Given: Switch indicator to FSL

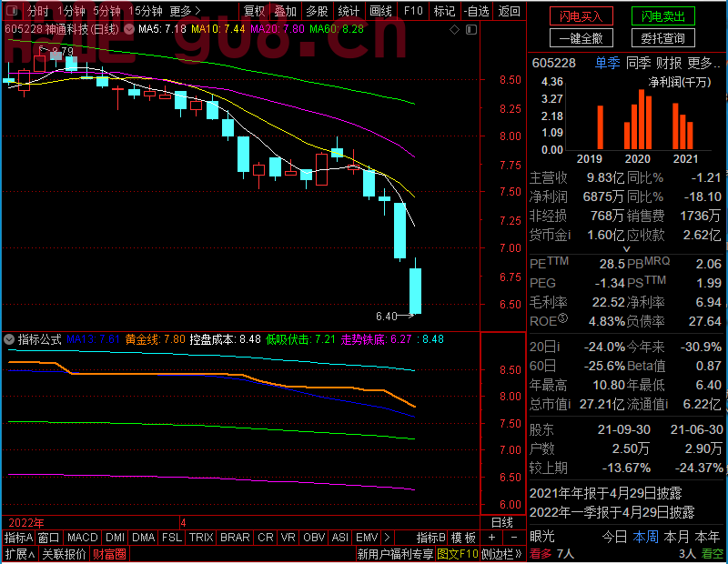Looking at the screenshot, I should click(x=172, y=538).
